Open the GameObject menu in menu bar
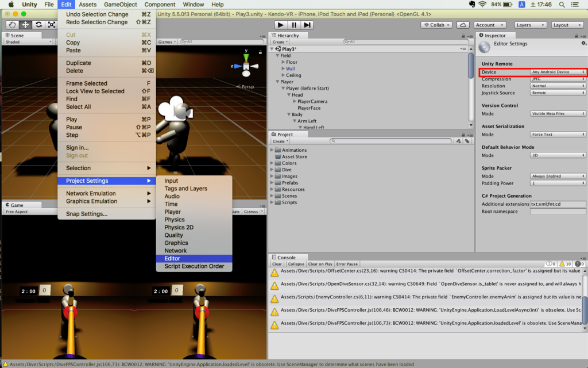Screen dimensions: 588x368 pos(121,5)
